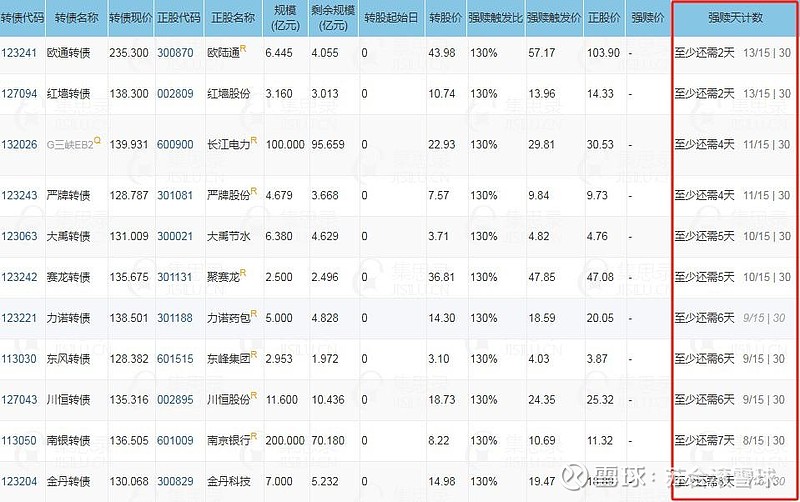Open 严牌股份 stock page
800x502 pixels.
click(229, 196)
